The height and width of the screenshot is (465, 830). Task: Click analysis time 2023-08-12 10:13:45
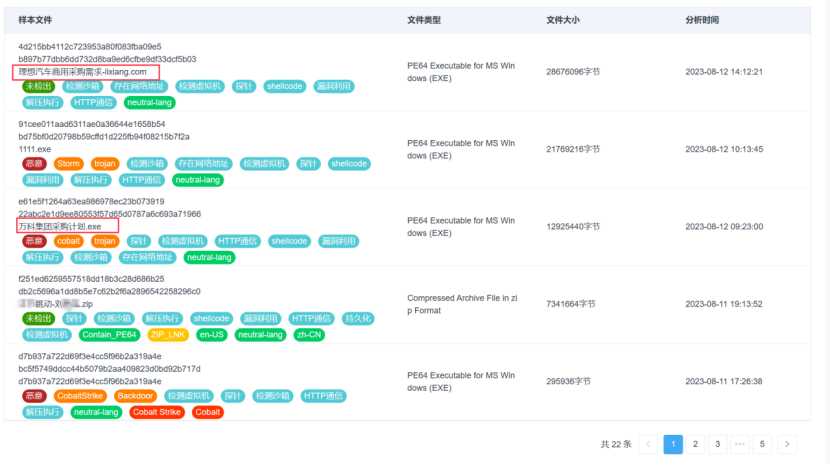click(724, 149)
